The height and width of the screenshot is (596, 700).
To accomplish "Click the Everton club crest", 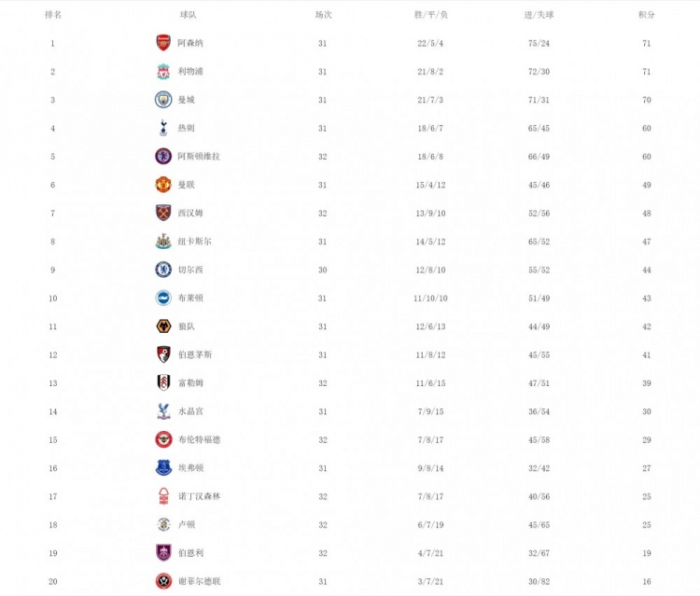I will [x=163, y=468].
